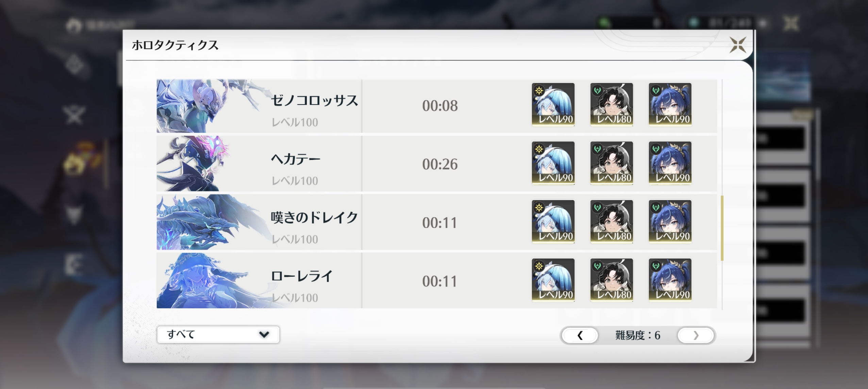The image size is (868, 389).
Task: Click the light-blue-haired character in ヘカテー row
Action: pyautogui.click(x=553, y=163)
